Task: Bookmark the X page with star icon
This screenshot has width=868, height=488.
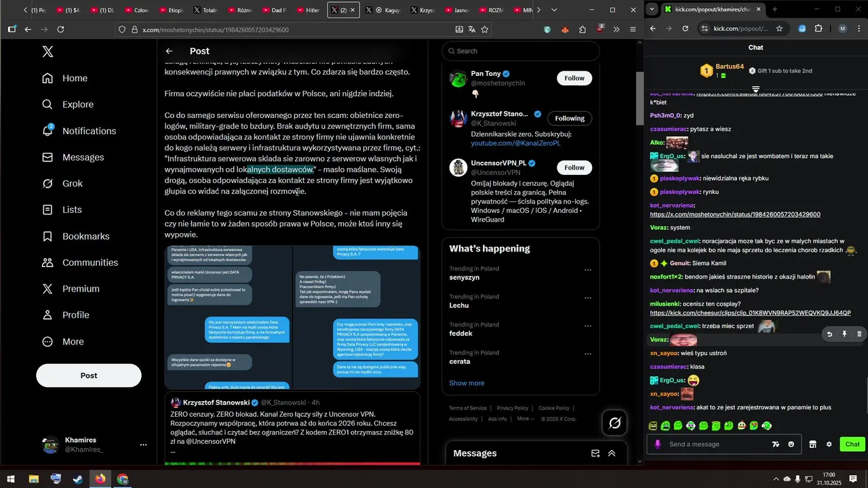Action: point(484,29)
